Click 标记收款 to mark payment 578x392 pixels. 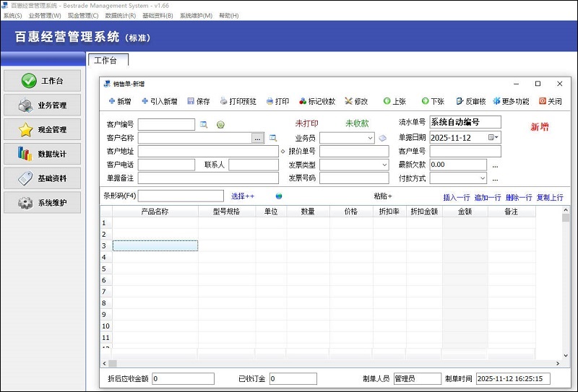tap(317, 101)
